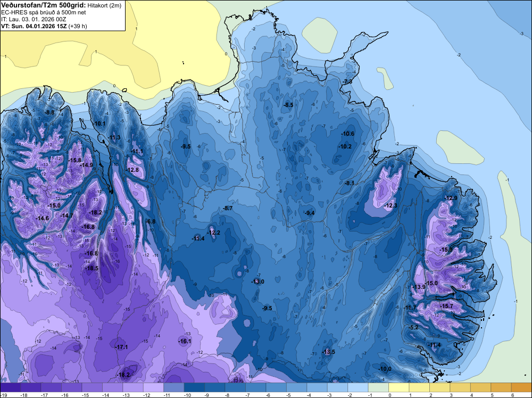
Task: Click the orange legend swatch above the 6 label
Action: tap(521, 387)
